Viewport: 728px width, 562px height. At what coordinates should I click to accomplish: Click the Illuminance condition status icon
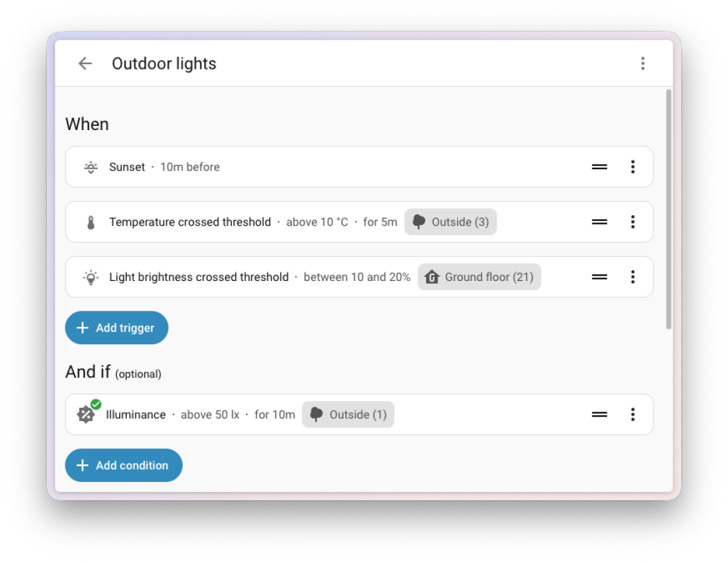pos(89,411)
